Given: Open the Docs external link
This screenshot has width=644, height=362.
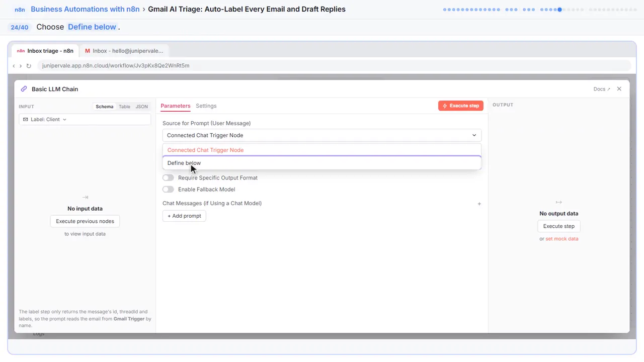Looking at the screenshot, I should point(602,89).
